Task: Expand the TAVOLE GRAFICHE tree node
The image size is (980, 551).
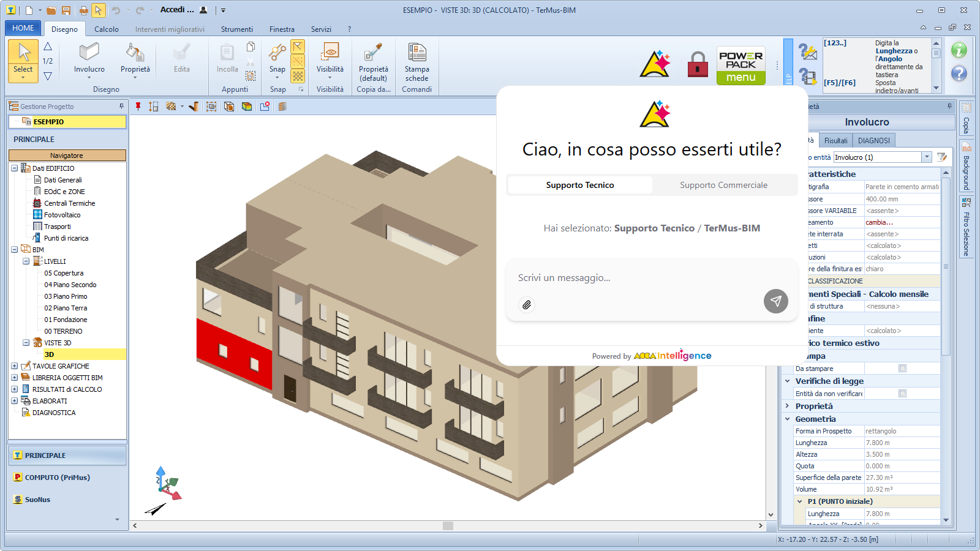Action: pyautogui.click(x=14, y=366)
